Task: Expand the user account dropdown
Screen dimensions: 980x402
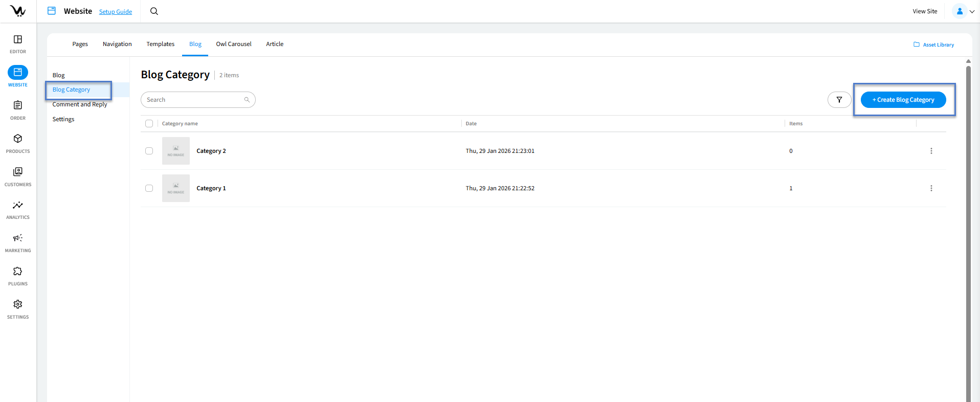Action: [x=964, y=11]
